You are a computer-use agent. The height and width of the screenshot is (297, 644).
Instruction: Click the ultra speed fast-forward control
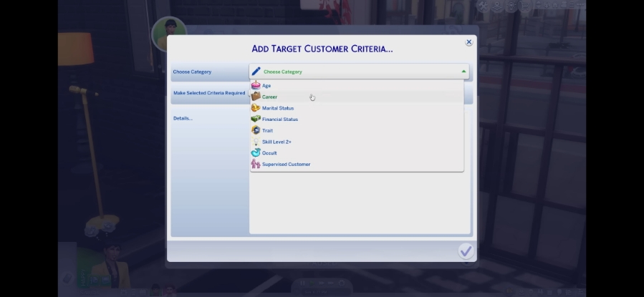pyautogui.click(x=332, y=283)
